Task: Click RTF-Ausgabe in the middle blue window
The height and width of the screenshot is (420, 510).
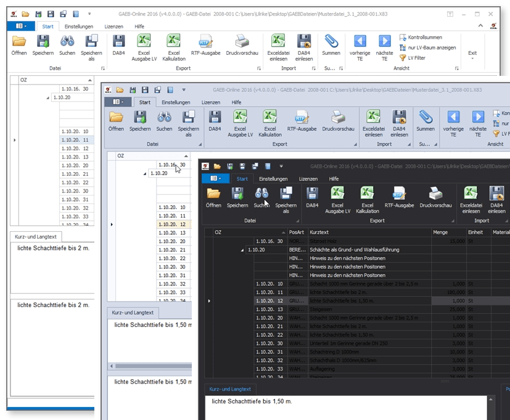Action: 302,117
